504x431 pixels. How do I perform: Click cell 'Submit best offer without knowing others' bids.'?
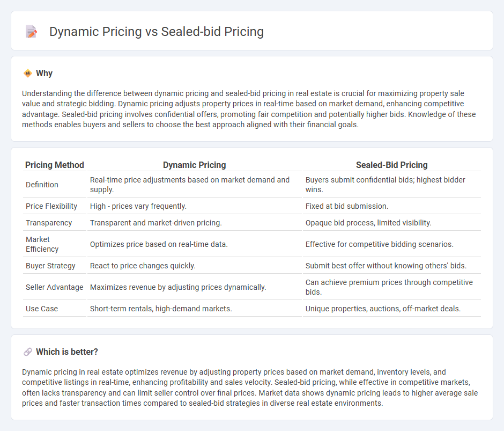(392, 266)
